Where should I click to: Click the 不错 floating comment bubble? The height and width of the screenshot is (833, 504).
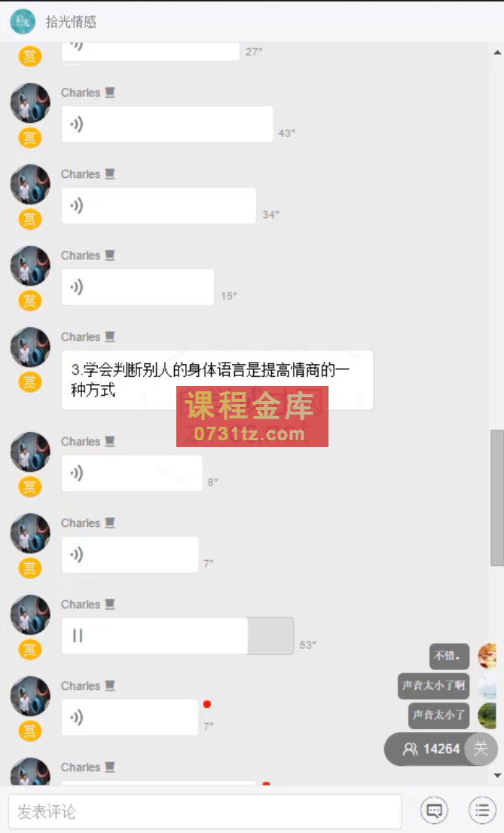pos(449,656)
